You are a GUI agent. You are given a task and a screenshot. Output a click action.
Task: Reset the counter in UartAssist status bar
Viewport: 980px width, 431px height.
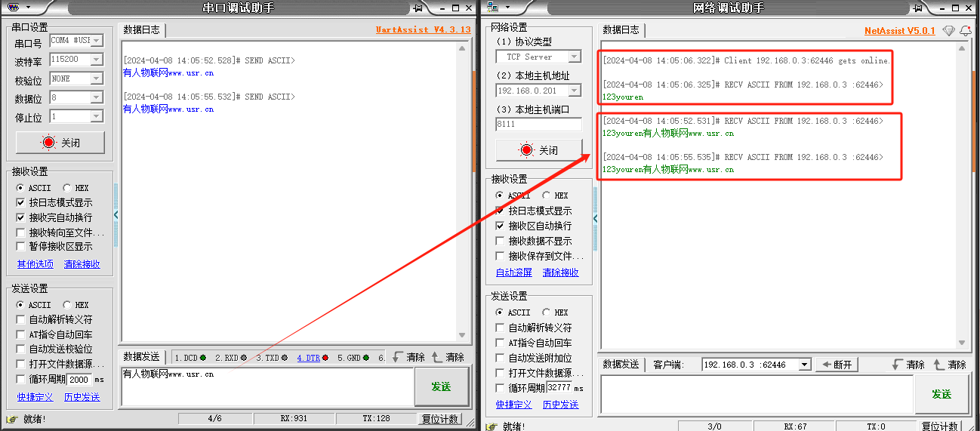439,419
